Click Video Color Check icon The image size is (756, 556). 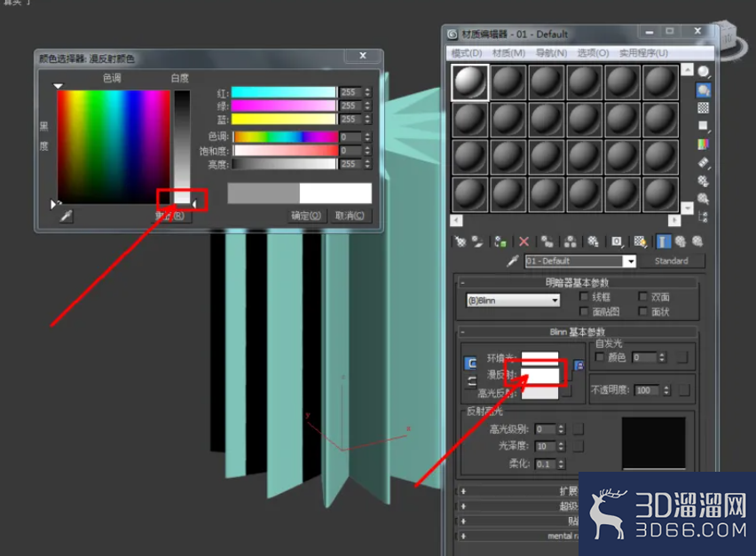click(704, 144)
